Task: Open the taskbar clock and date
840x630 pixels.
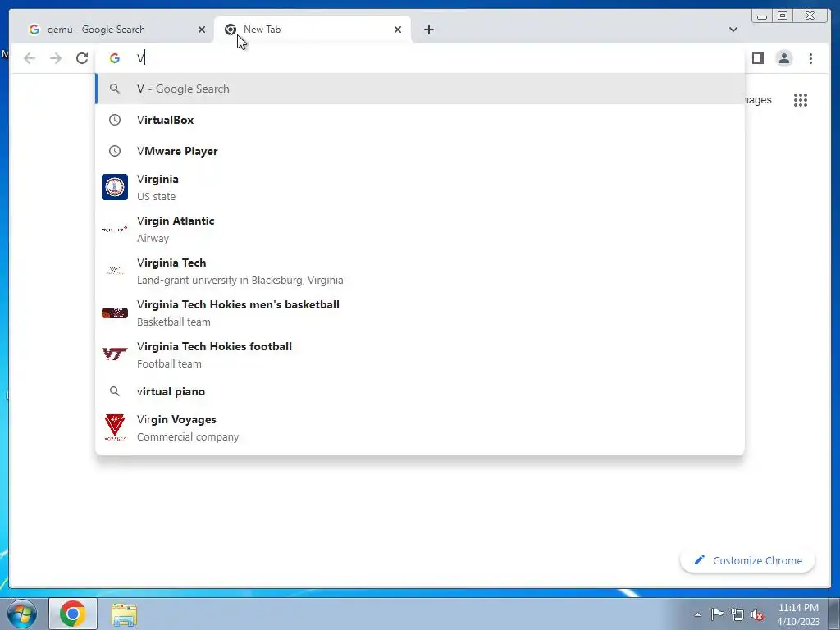Action: (798, 614)
